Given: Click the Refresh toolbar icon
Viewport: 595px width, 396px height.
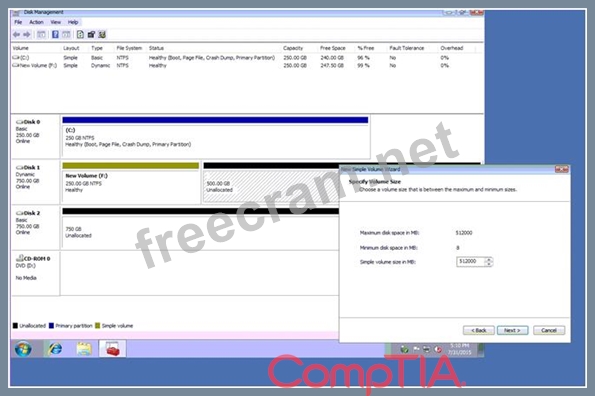Looking at the screenshot, I should coord(80,35).
